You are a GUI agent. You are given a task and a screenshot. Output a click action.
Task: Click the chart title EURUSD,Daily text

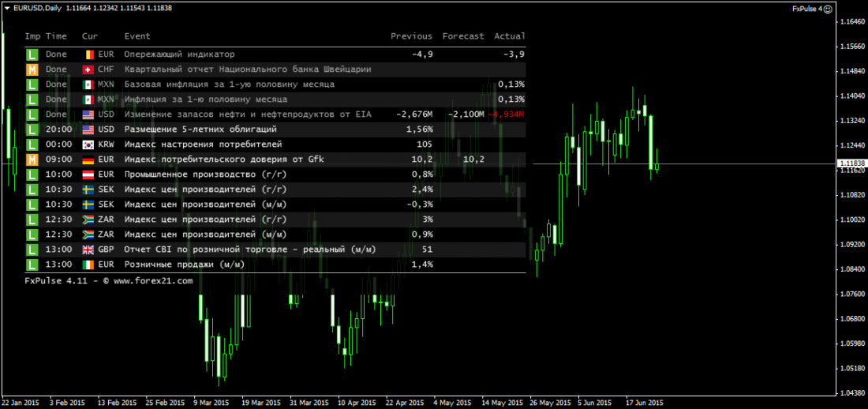[37, 9]
